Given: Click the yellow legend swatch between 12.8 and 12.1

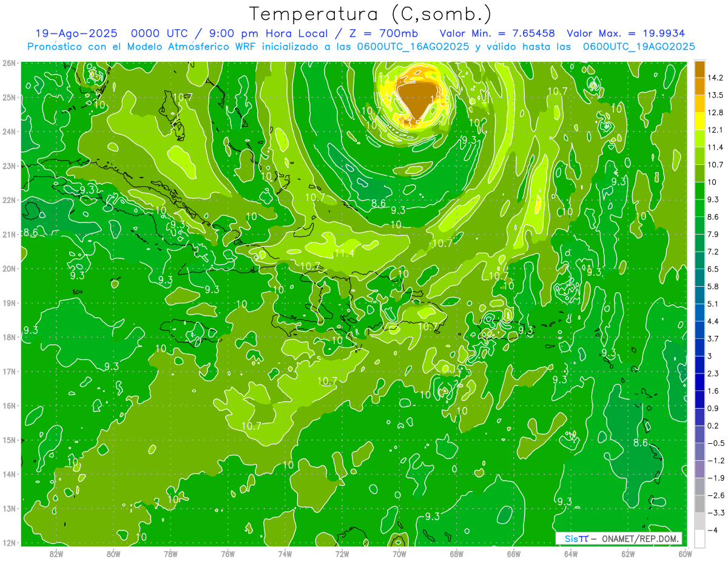Looking at the screenshot, I should point(699,121).
